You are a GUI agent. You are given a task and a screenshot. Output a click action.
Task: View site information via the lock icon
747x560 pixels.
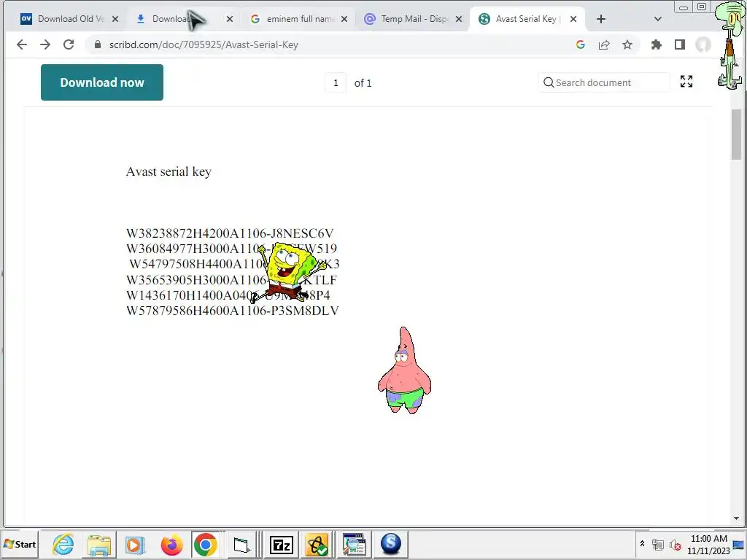pos(98,44)
